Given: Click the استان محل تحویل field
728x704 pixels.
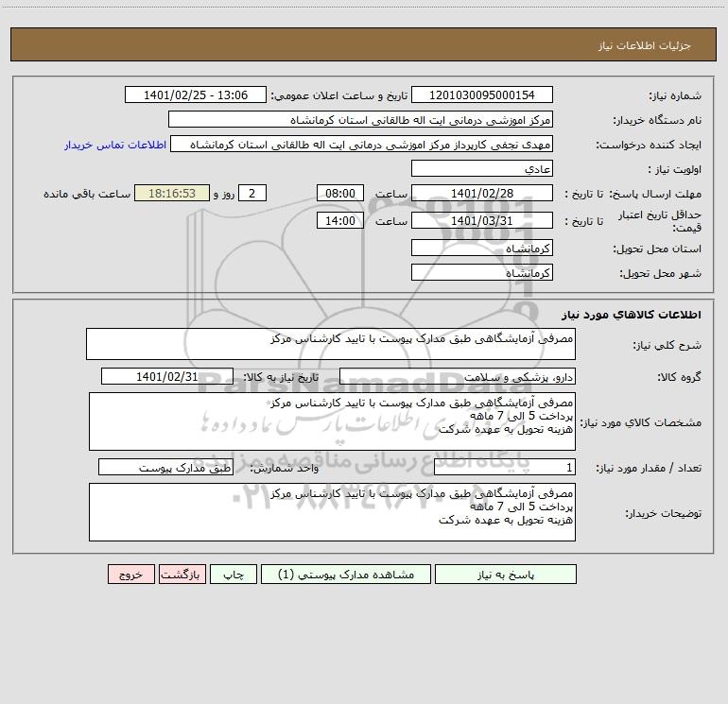Looking at the screenshot, I should (482, 248).
